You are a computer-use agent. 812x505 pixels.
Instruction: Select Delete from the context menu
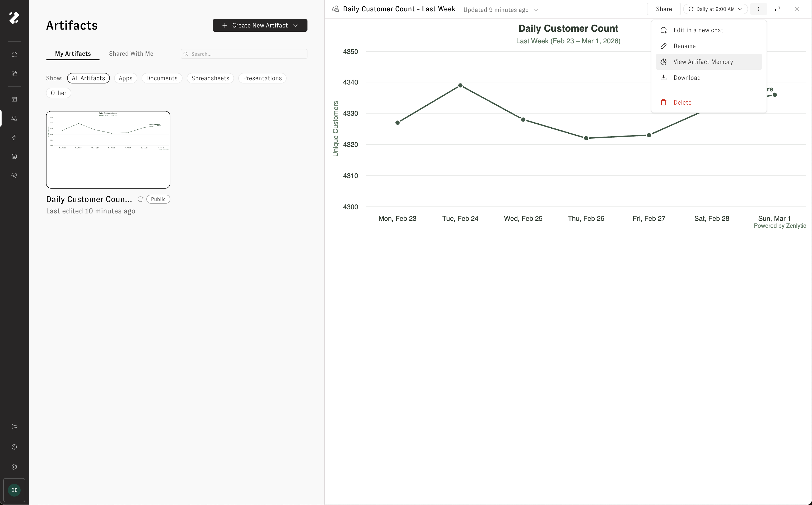tap(682, 102)
